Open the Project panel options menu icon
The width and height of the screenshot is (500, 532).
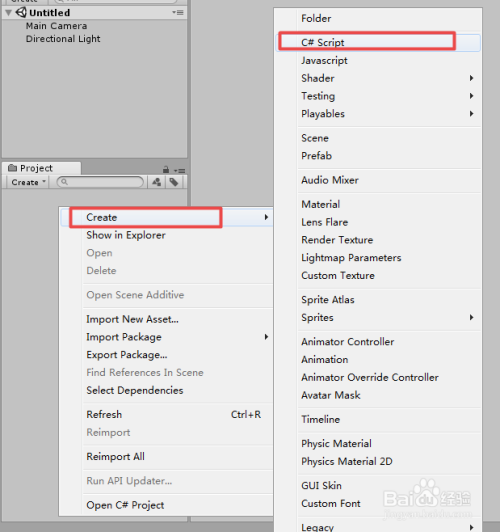[x=179, y=170]
